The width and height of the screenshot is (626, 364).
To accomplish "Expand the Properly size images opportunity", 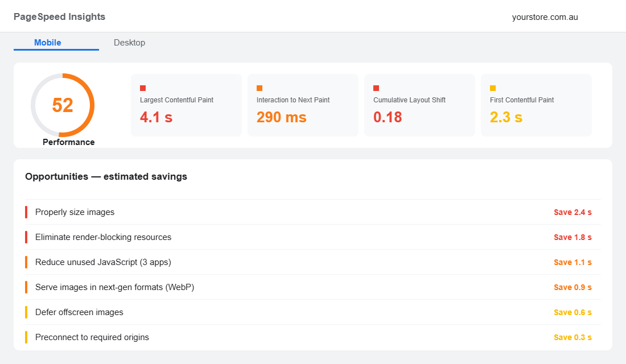I will [312, 212].
